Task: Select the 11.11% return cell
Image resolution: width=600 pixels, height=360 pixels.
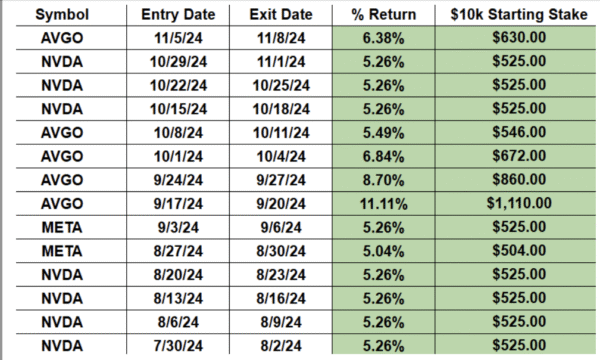Action: (x=383, y=204)
